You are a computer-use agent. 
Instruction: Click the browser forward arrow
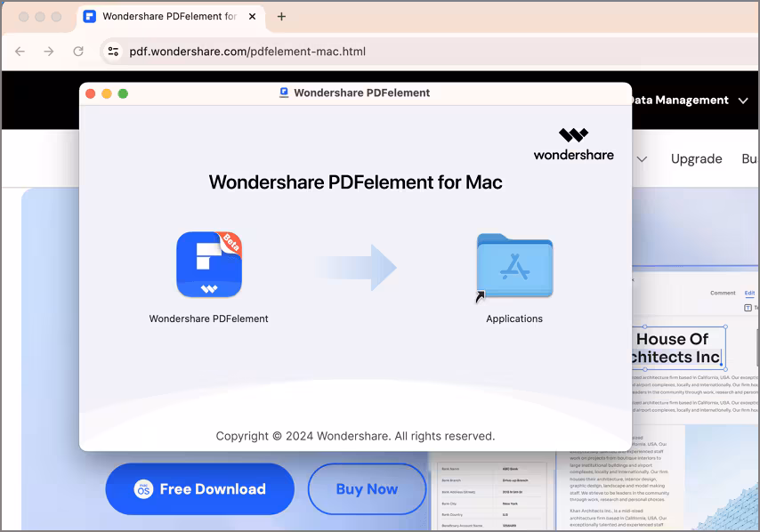(x=49, y=52)
